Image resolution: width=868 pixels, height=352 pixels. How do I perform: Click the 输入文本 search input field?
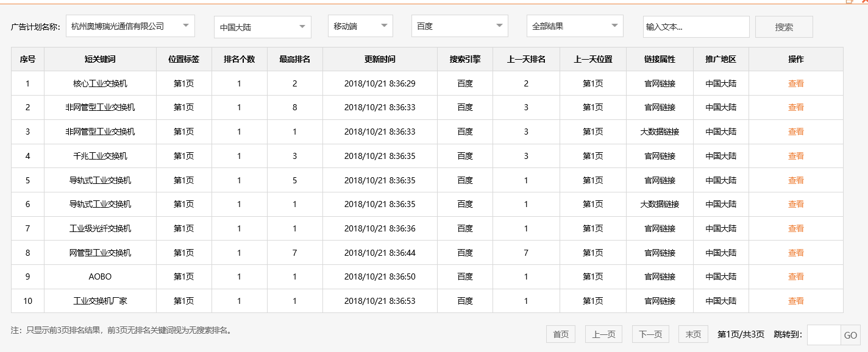click(x=695, y=26)
